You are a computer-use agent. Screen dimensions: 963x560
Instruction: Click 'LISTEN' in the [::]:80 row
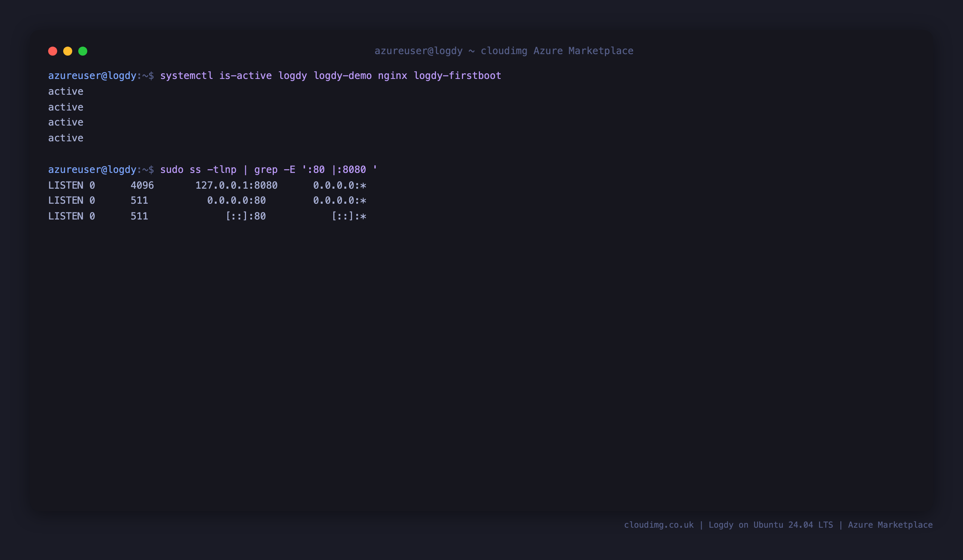(66, 216)
